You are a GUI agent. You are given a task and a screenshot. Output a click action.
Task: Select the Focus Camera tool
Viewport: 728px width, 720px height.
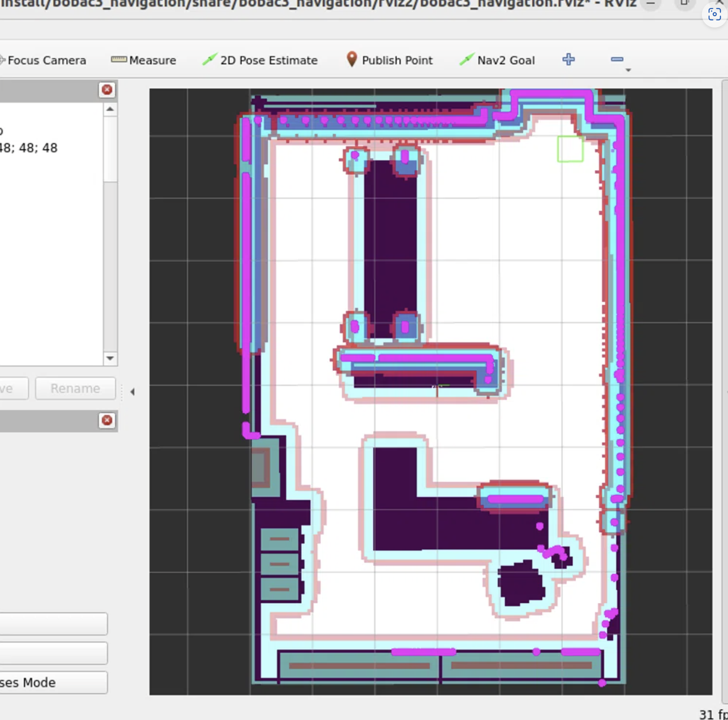[x=43, y=60]
